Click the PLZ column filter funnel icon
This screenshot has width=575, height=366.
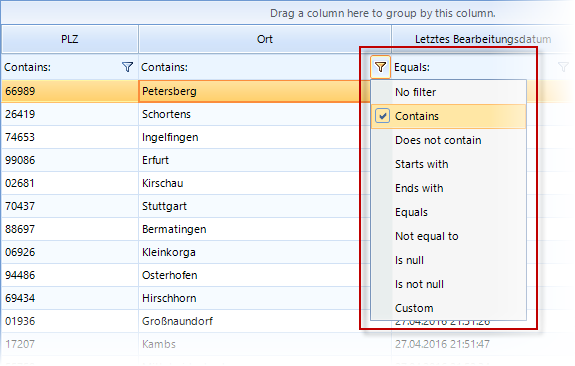tap(127, 67)
